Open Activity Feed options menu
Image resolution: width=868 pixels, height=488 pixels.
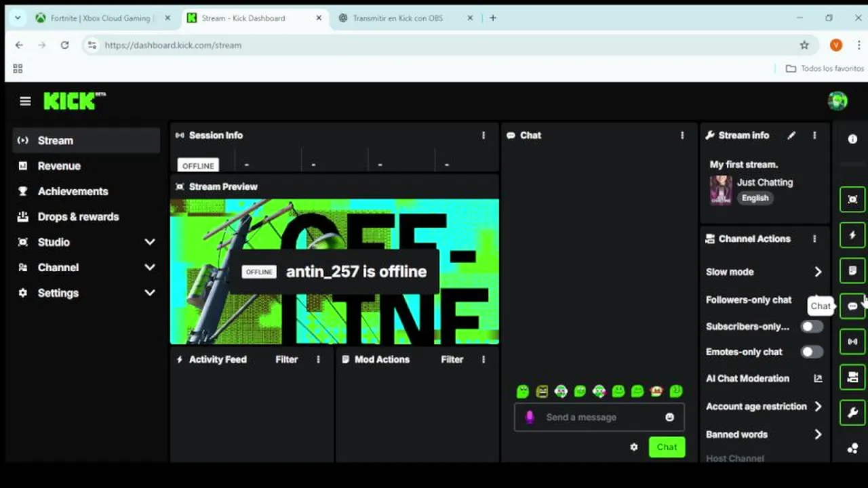(318, 359)
